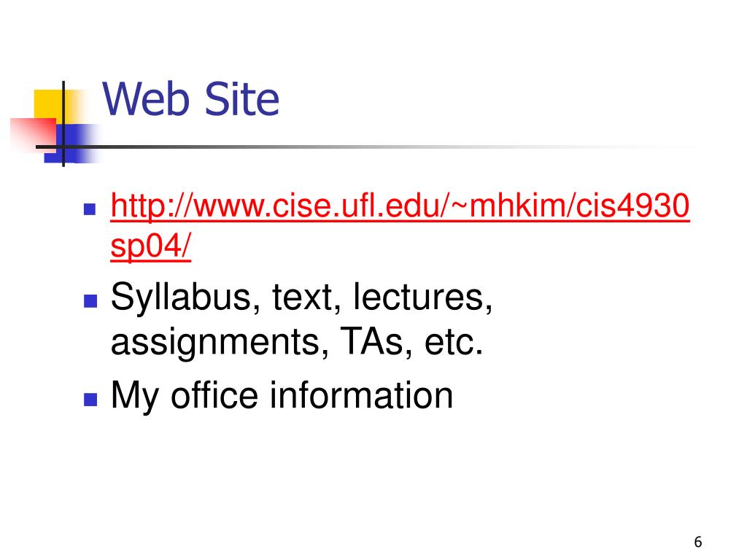Click the red gradient square decoration
The height and width of the screenshot is (560, 747).
click(34, 133)
